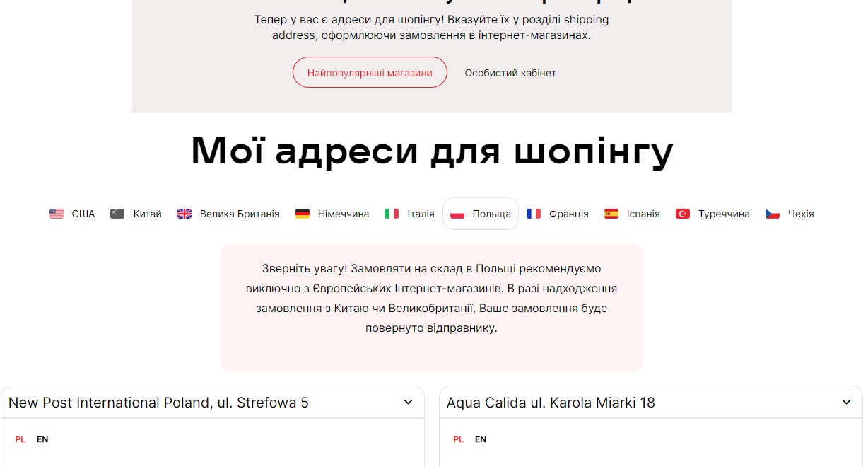868x467 pixels.
Task: Switch the Aqua Calida card to PL
Action: point(458,439)
